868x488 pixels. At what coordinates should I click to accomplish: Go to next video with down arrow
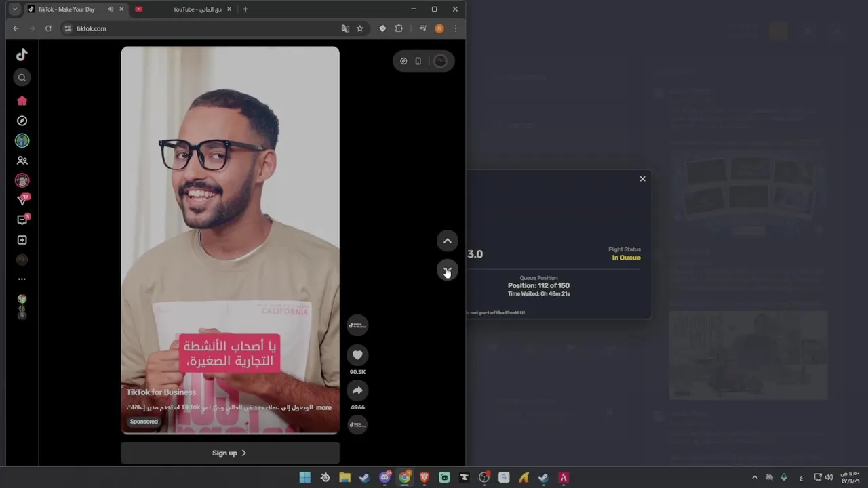pos(447,270)
